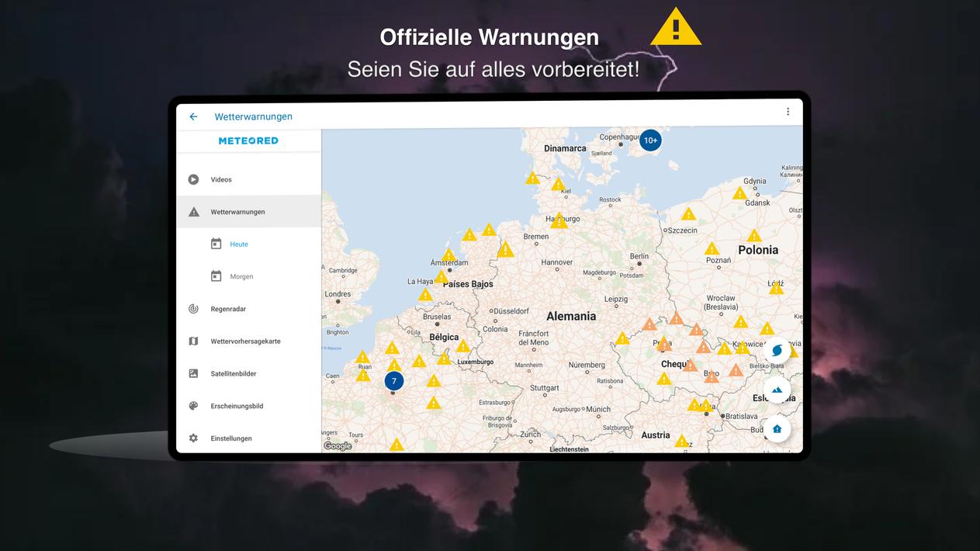The image size is (980, 551).
Task: Click the Países Bajos label
Action: pyautogui.click(x=468, y=284)
